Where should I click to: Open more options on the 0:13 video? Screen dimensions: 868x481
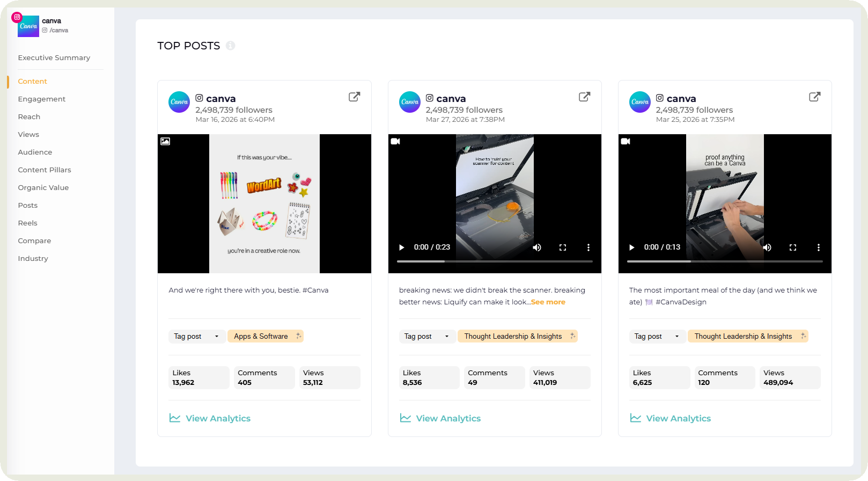tap(819, 247)
